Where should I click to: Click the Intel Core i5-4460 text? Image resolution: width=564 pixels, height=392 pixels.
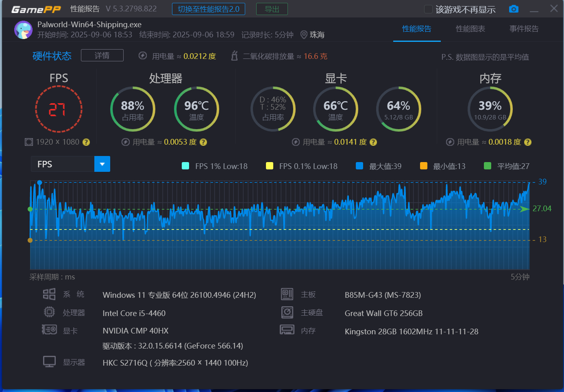134,313
